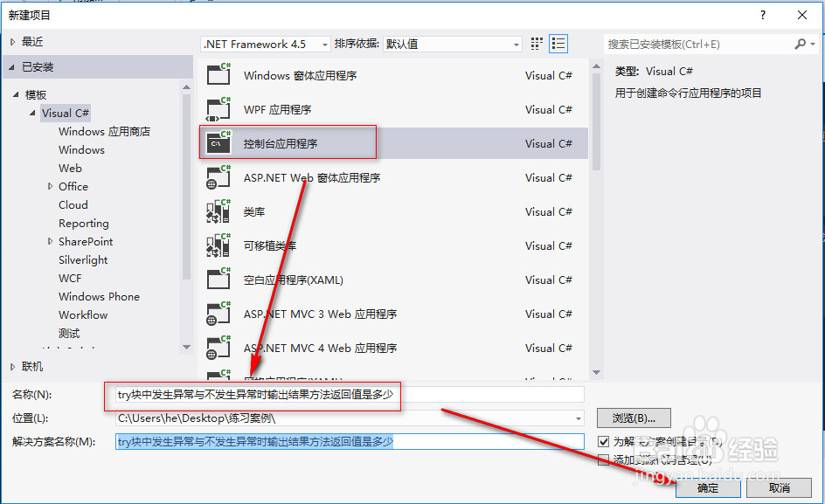
Task: Select the WPF 应用程序 template icon
Action: pos(218,109)
